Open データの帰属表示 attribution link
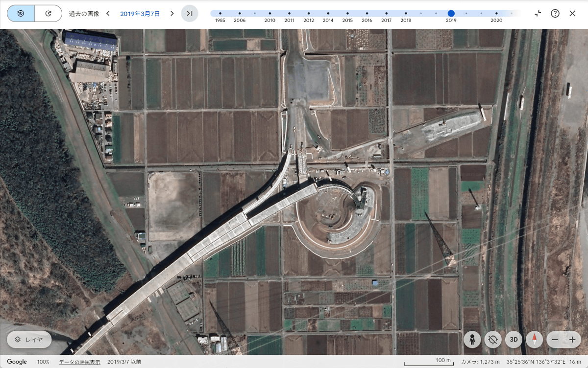This screenshot has height=368, width=588. point(79,362)
